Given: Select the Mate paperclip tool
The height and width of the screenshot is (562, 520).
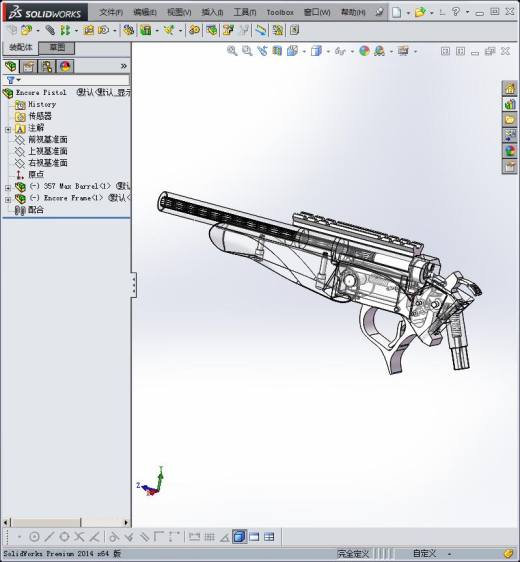Looking at the screenshot, I should (50, 30).
